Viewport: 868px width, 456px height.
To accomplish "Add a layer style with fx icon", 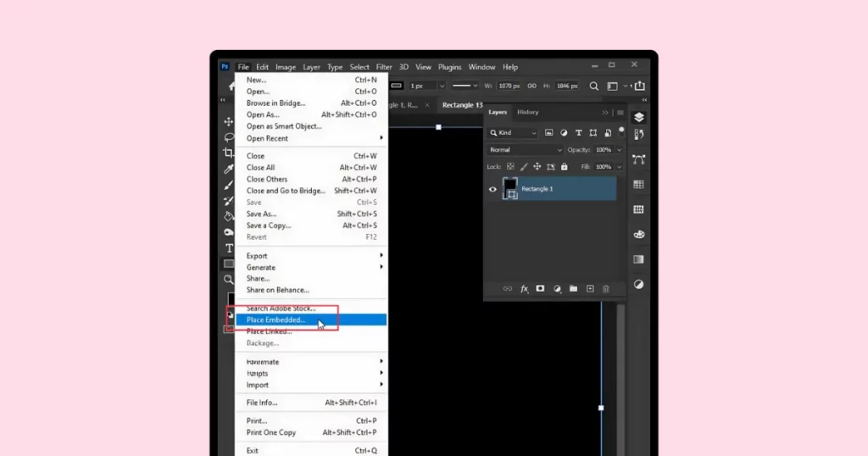I will coord(524,289).
